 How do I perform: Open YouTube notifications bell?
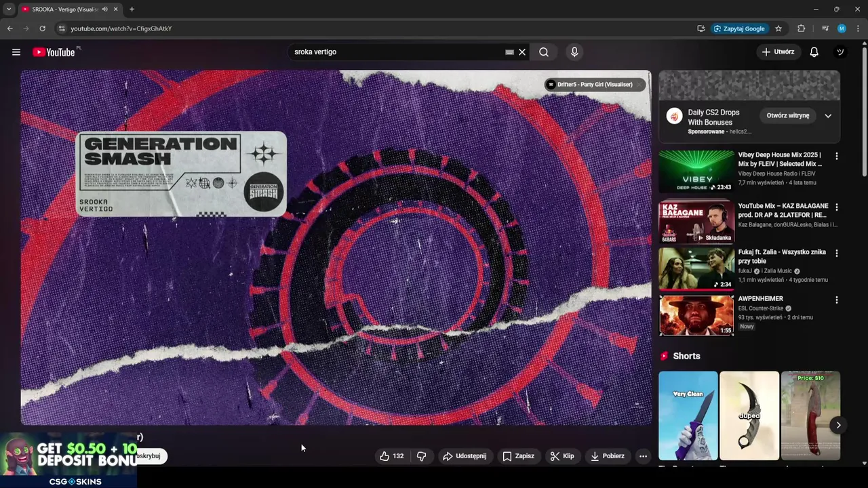pos(814,52)
